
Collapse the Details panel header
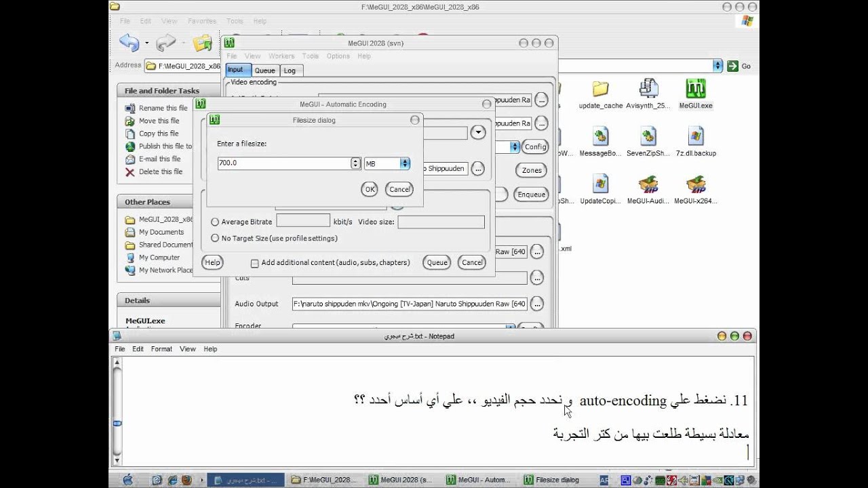point(170,300)
